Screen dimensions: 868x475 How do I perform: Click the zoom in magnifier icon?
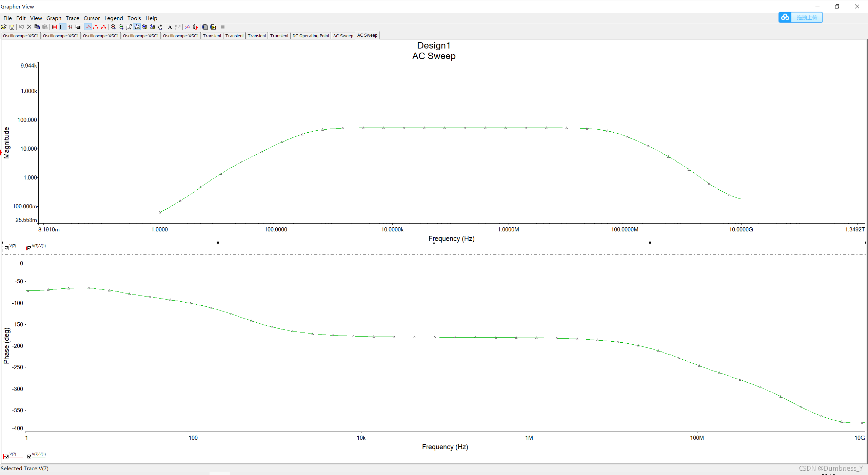pyautogui.click(x=113, y=27)
